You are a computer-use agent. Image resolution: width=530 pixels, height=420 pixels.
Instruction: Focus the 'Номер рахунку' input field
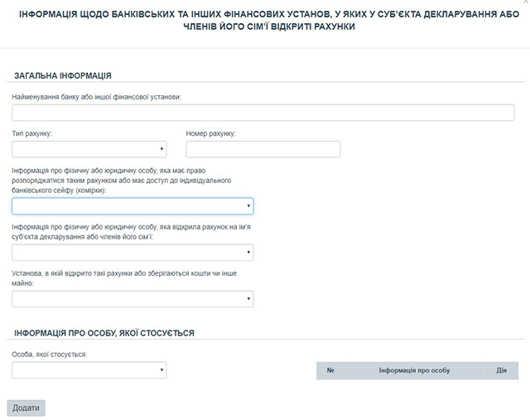263,149
